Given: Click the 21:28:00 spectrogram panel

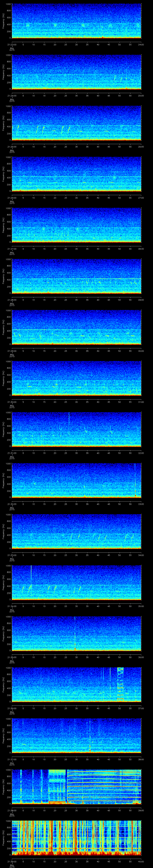Looking at the screenshot, I should click(x=77, y=276).
